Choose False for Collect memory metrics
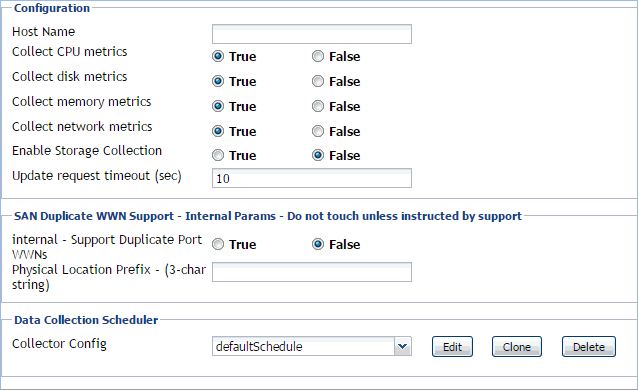 click(318, 106)
